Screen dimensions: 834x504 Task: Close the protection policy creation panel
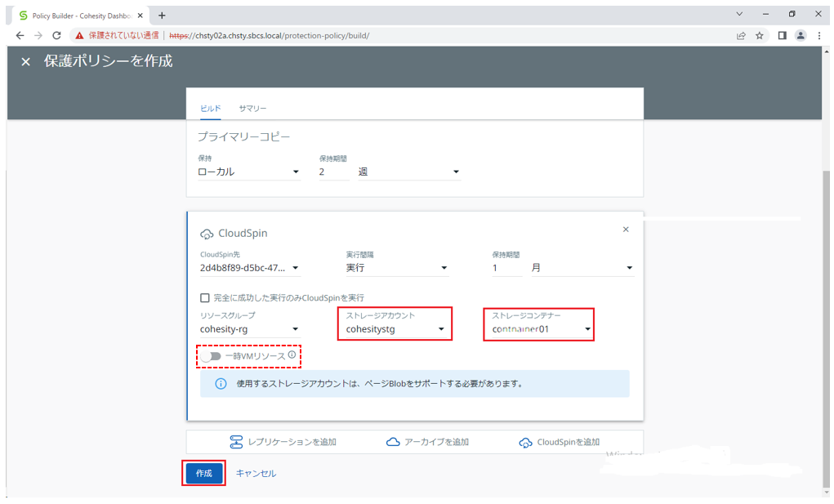(25, 61)
